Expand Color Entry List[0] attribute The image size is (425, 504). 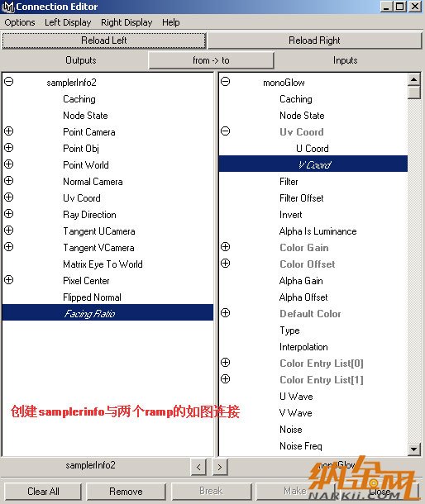(225, 363)
